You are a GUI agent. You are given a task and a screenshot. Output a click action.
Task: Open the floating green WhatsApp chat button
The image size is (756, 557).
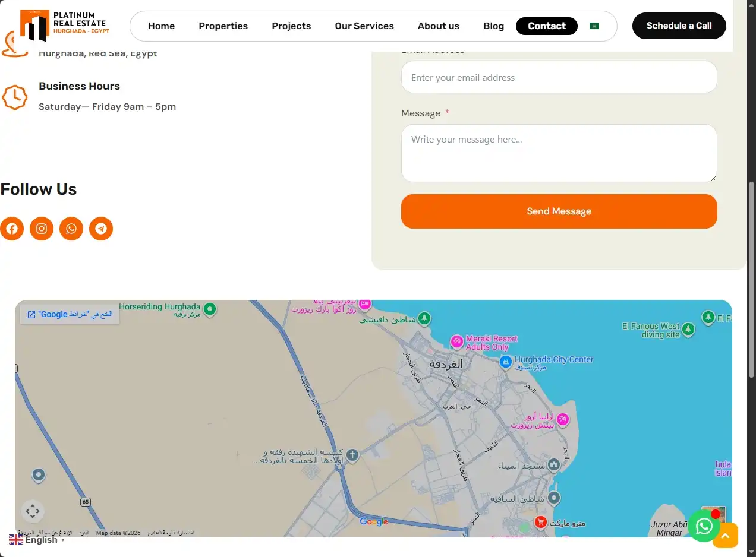[x=704, y=526]
